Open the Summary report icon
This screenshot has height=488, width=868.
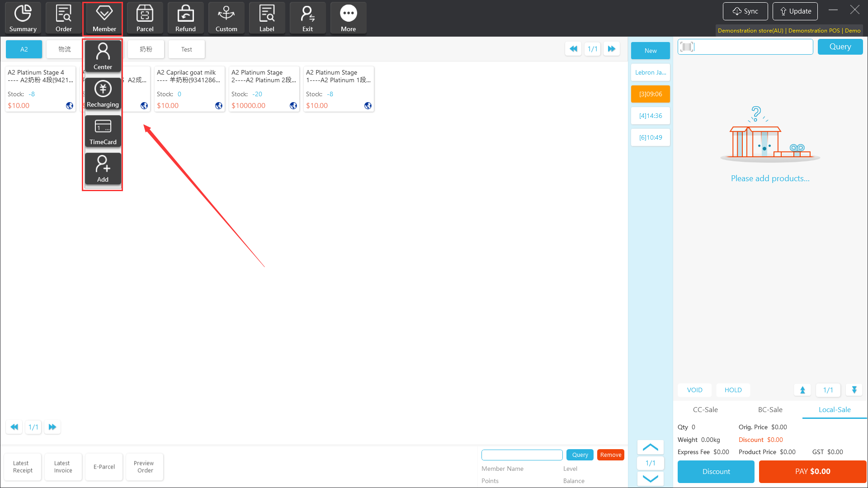(x=23, y=18)
